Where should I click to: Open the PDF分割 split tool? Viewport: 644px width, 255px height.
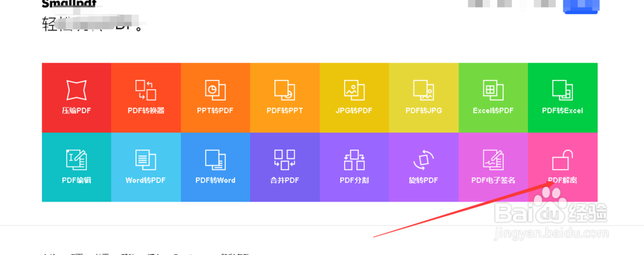[x=354, y=167]
